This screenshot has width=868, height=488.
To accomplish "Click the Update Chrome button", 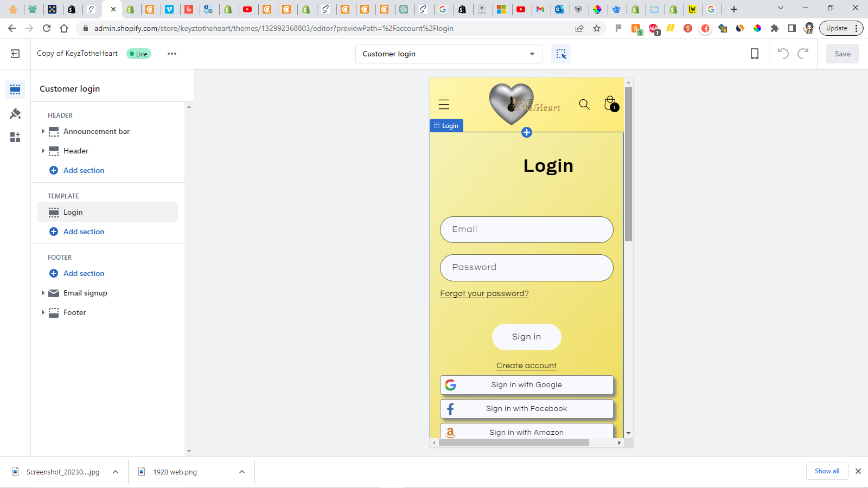I will [841, 28].
